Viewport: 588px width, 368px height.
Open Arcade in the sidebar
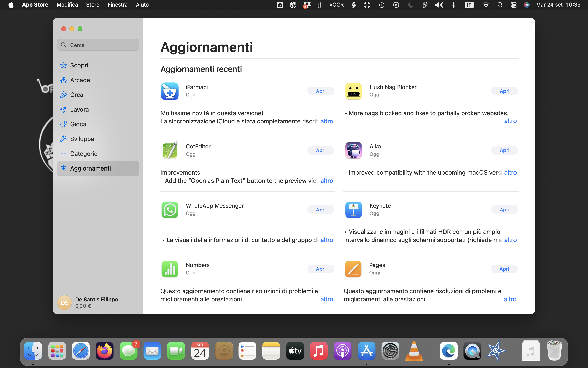coord(98,80)
